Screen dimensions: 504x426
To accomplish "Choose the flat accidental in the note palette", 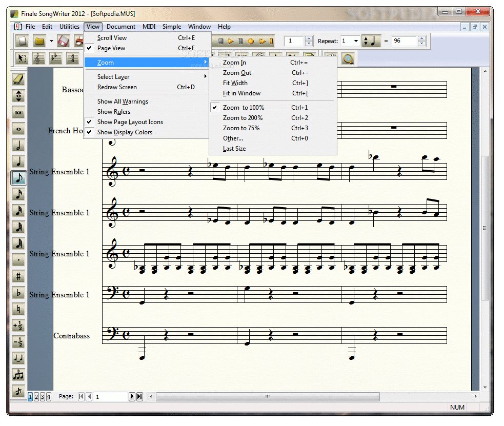I will pyautogui.click(x=18, y=293).
